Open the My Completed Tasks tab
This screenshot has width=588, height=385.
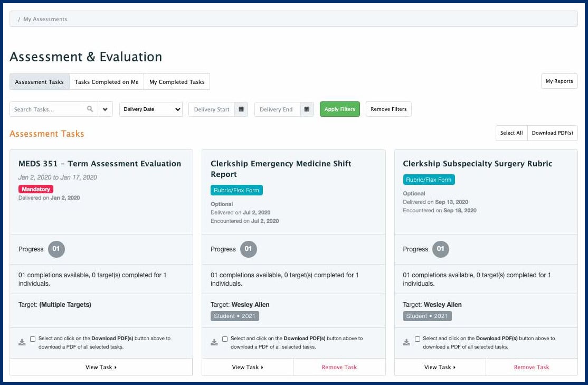[x=177, y=81]
